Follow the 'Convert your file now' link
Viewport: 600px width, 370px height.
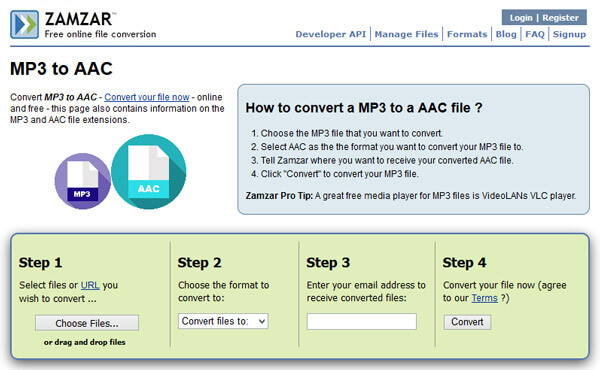point(147,97)
